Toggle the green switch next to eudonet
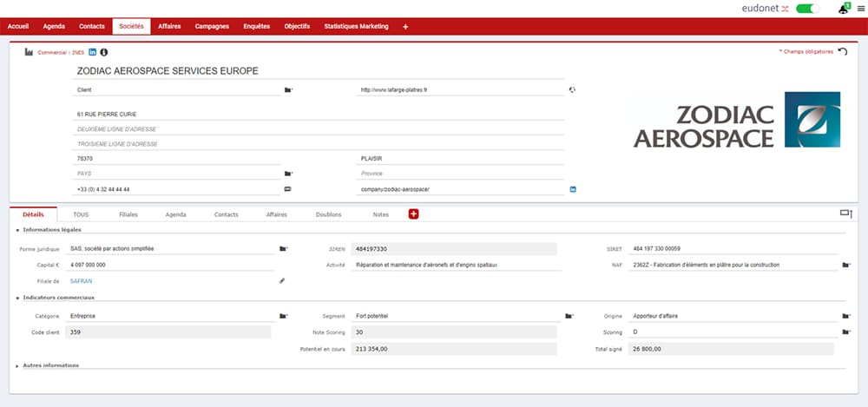This screenshot has width=868, height=407. coord(807,9)
